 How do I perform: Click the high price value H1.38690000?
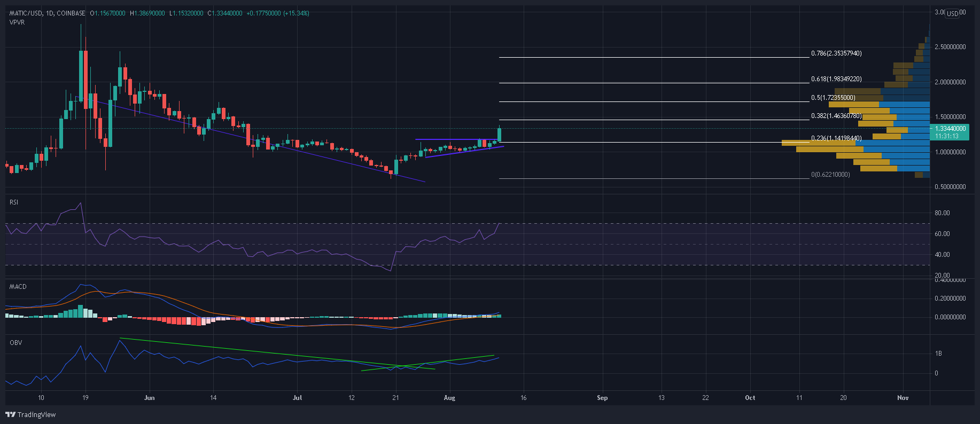pos(147,13)
